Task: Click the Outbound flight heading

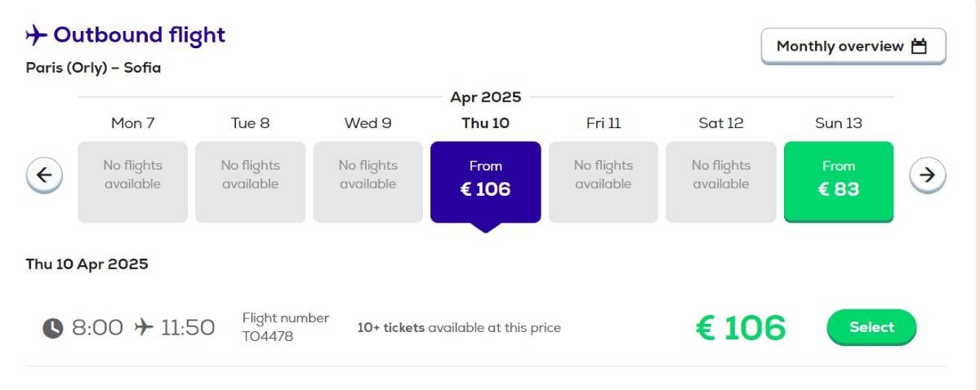Action: pyautogui.click(x=140, y=36)
